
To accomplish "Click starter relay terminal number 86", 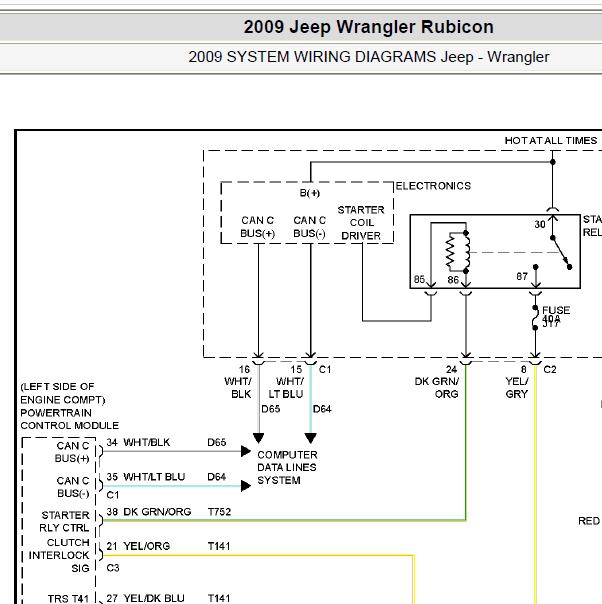I will (x=453, y=280).
